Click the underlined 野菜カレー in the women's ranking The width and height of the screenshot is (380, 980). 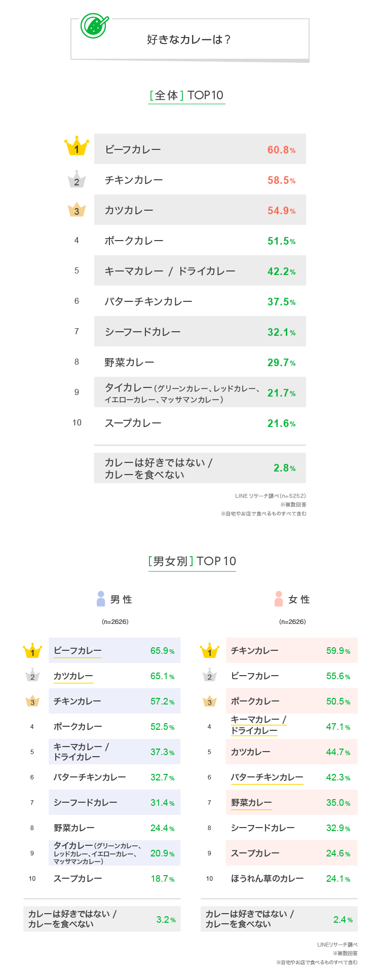(x=251, y=803)
